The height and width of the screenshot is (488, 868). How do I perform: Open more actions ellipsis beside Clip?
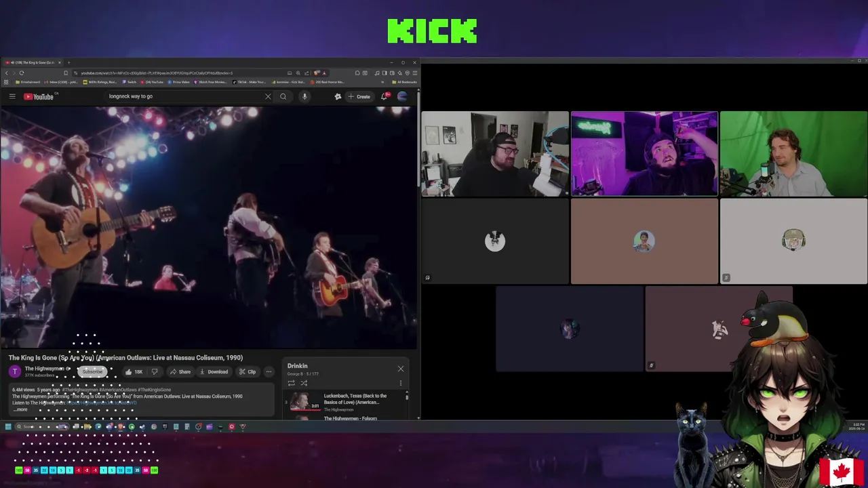[x=269, y=371]
